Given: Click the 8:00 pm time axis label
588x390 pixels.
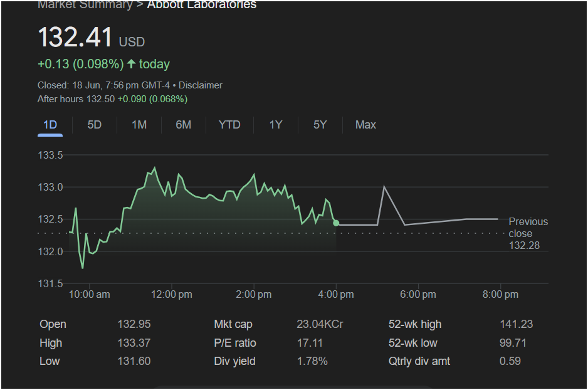Looking at the screenshot, I should click(500, 294).
